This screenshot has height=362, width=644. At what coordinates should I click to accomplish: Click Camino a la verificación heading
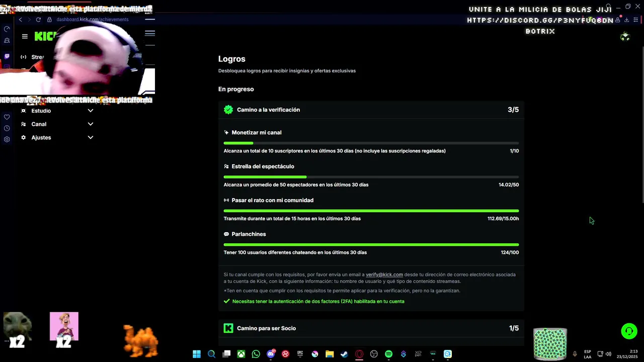click(x=268, y=110)
